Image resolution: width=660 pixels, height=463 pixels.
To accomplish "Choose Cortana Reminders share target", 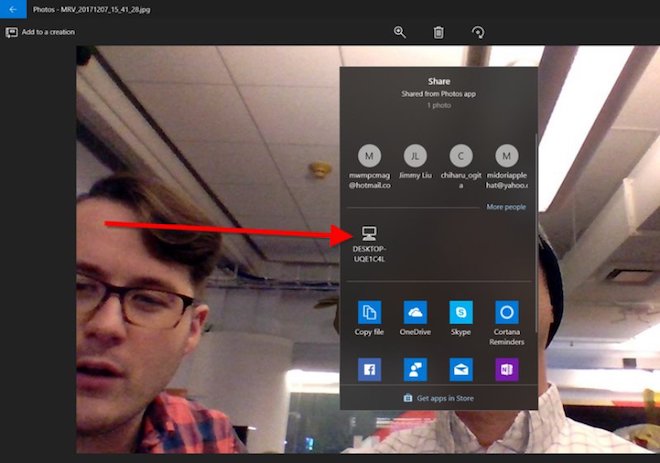I will point(506,318).
